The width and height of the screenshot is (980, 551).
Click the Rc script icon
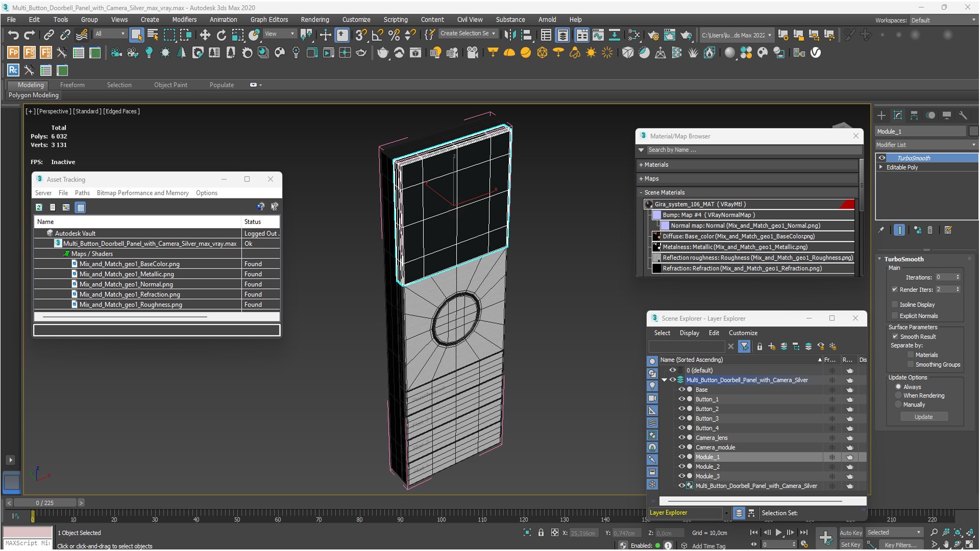coord(13,70)
